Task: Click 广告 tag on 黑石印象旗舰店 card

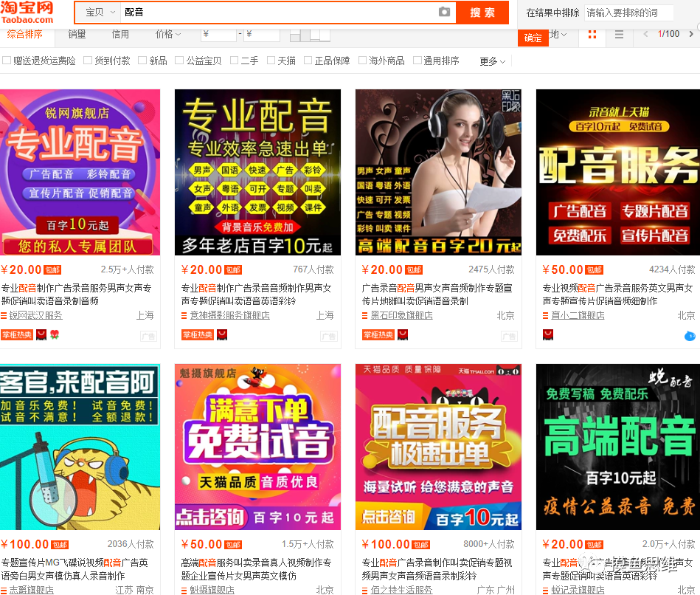Action: tap(510, 337)
